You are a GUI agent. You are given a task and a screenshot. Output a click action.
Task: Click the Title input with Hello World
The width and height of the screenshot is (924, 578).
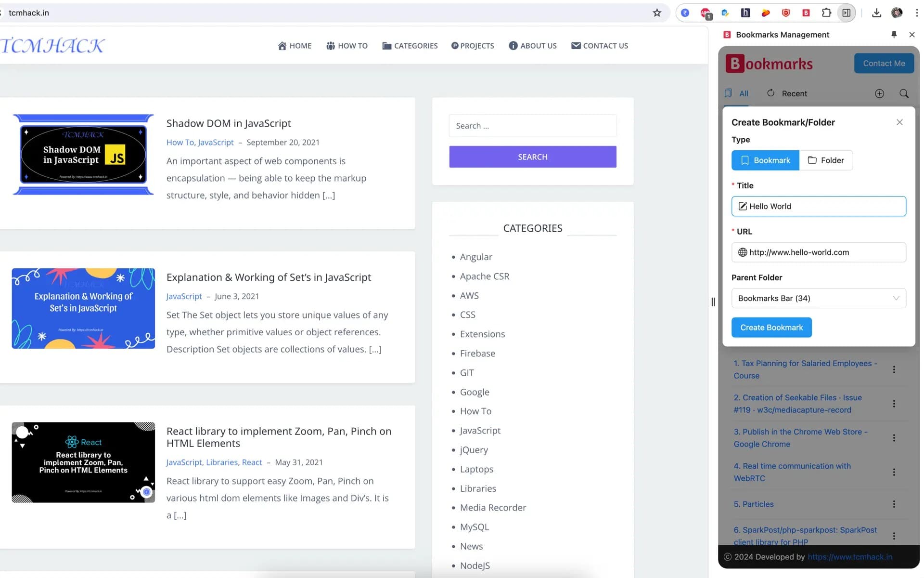click(819, 206)
